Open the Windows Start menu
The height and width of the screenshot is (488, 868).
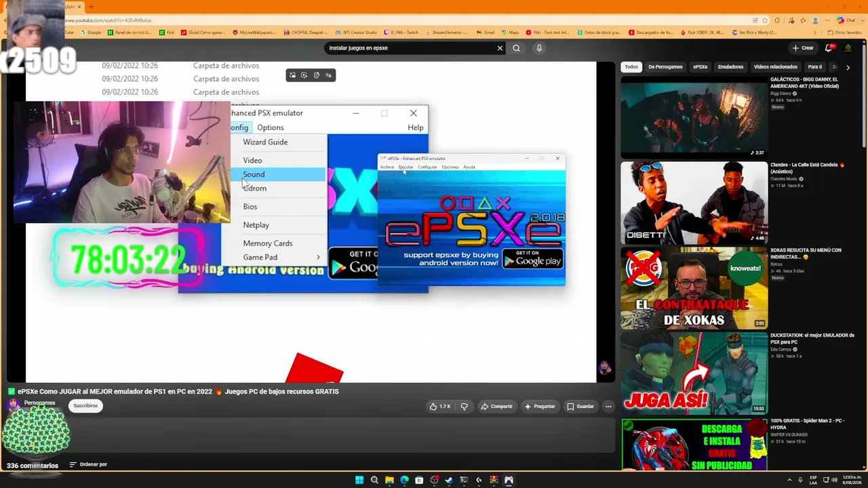[359, 481]
